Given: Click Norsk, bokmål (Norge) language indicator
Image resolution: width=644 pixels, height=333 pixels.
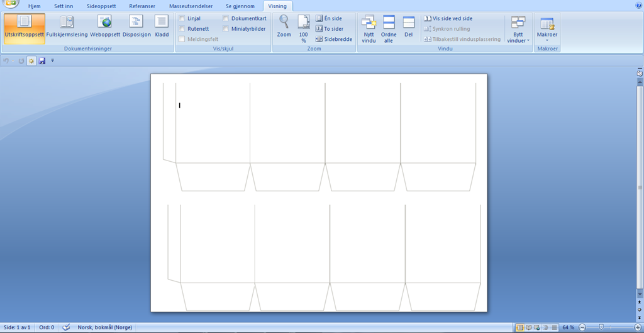Looking at the screenshot, I should point(105,328).
